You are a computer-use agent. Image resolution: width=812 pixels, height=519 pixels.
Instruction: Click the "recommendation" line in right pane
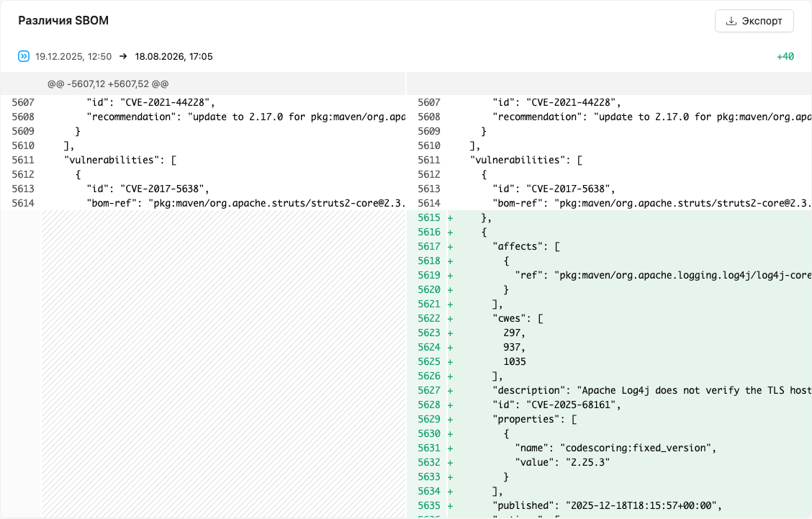[651, 117]
